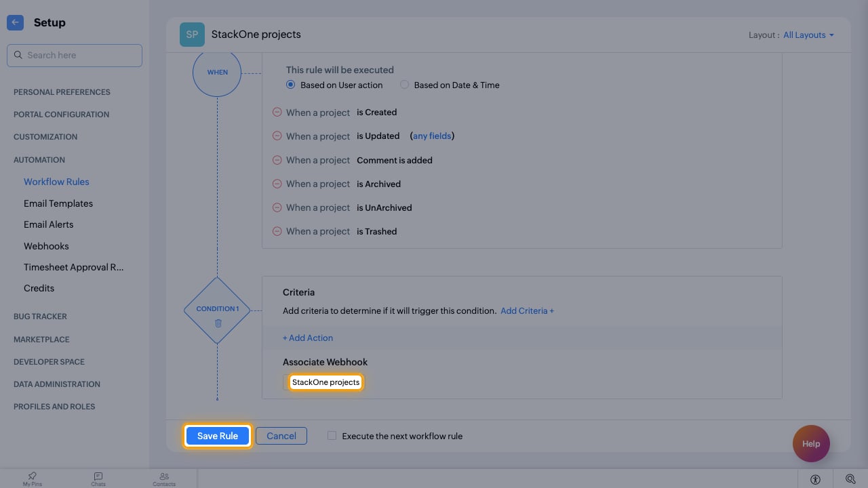Open the Webhooks settings page
The image size is (868, 488).
(x=46, y=246)
